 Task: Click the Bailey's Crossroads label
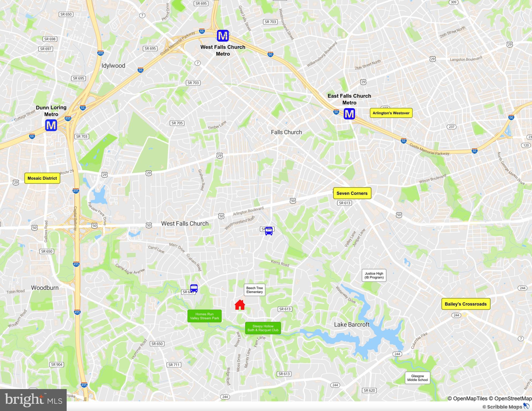(466, 304)
